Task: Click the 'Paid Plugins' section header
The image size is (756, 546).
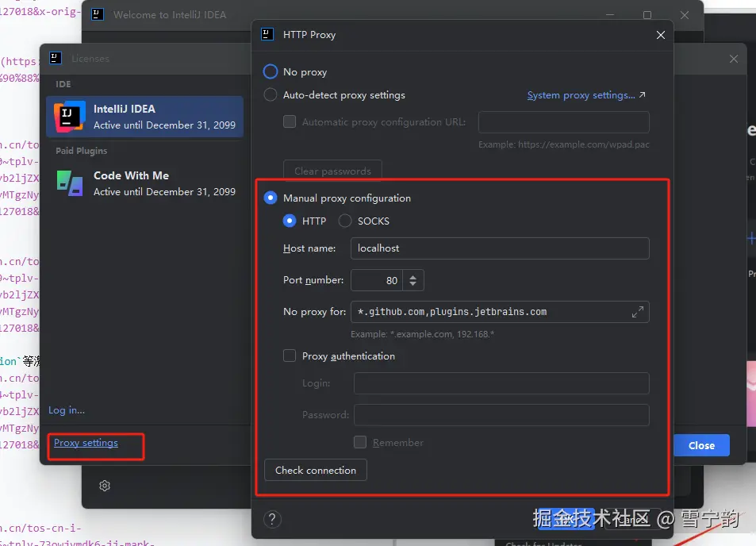Action: (82, 151)
